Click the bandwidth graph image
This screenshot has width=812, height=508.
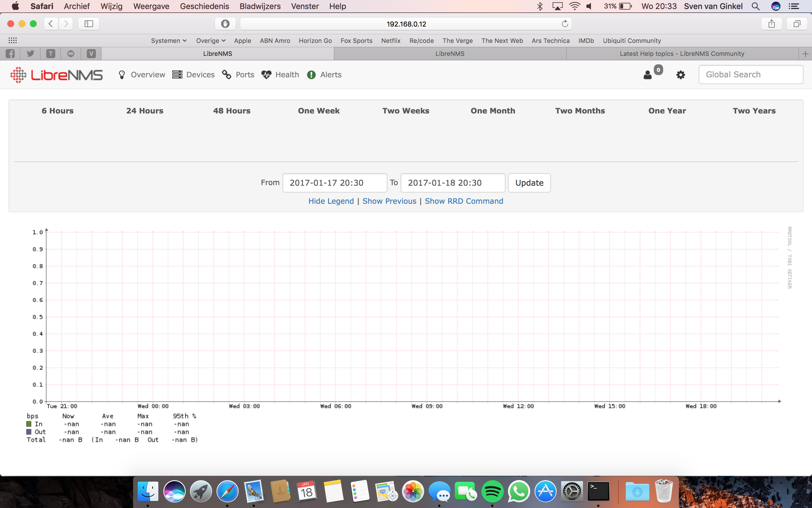point(406,335)
